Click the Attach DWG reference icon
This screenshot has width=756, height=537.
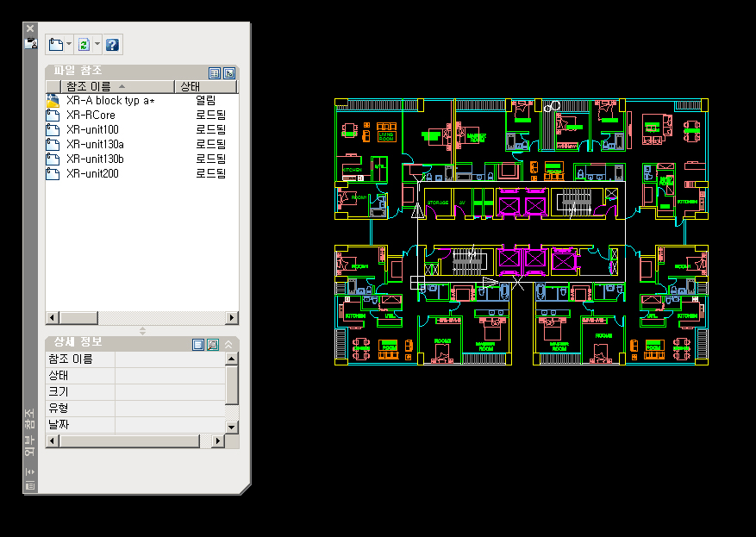pyautogui.click(x=55, y=44)
